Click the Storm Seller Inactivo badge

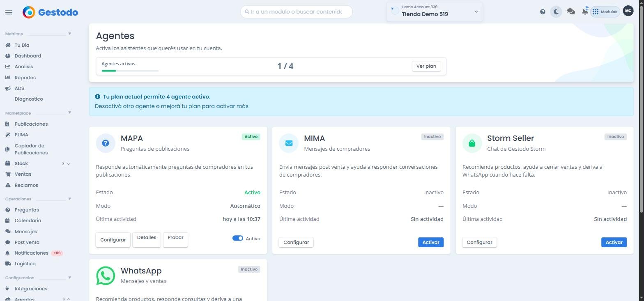616,137
